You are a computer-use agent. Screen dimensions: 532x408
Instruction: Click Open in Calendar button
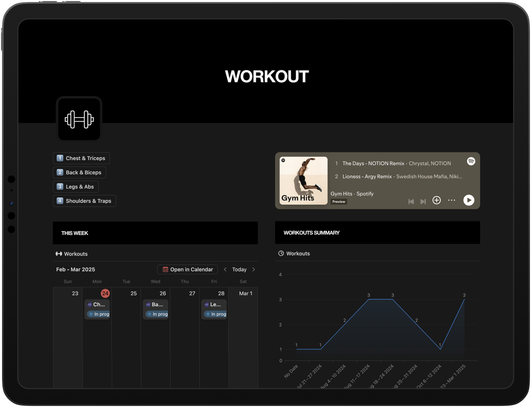188,270
